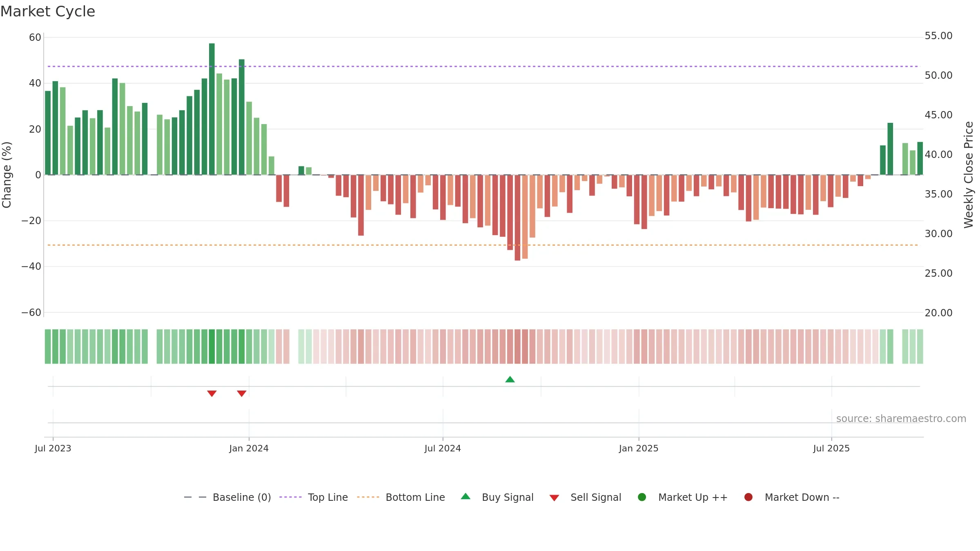Click the tallest green bar above the top line
980x551 pixels.
tap(212, 109)
